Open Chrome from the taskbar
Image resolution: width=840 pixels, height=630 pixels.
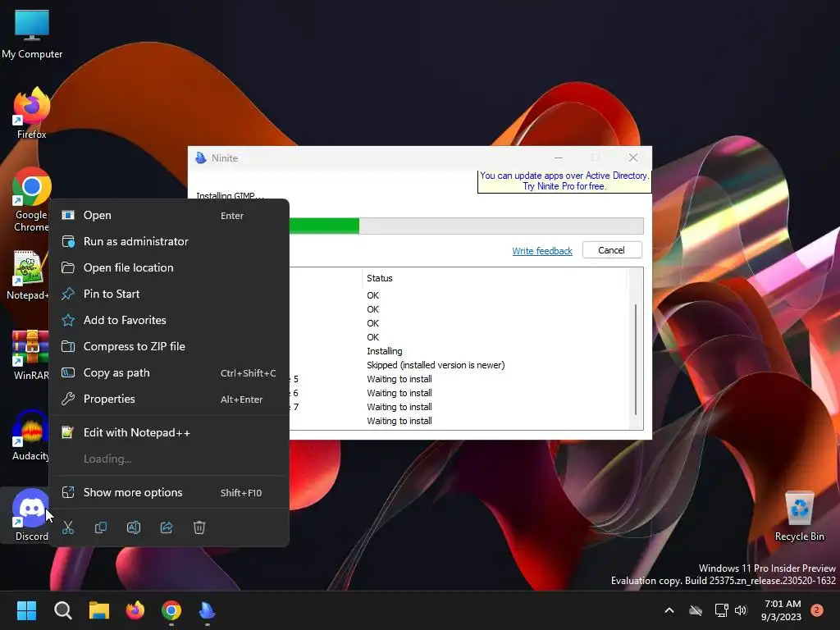coord(171,610)
